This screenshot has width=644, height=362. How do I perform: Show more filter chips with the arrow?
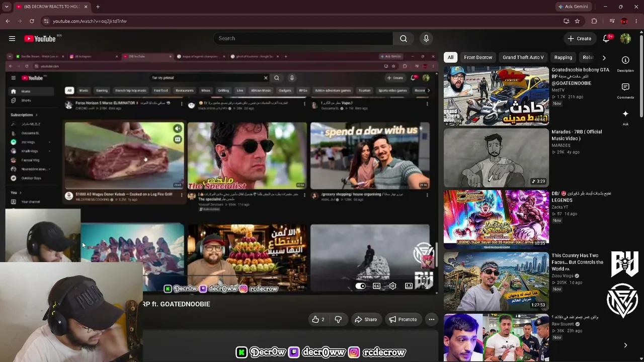pyautogui.click(x=604, y=58)
